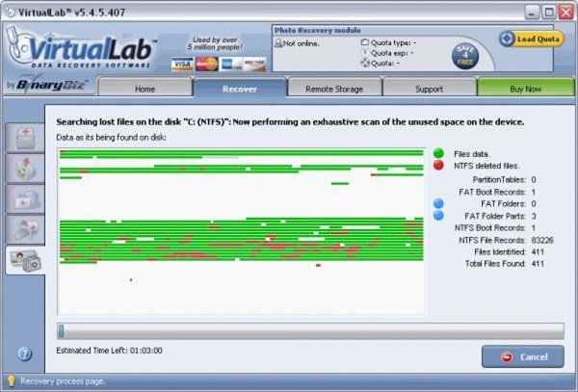Click the 'Estimated Time Left: 01:03:00' text
The image size is (578, 392).
[x=109, y=351]
